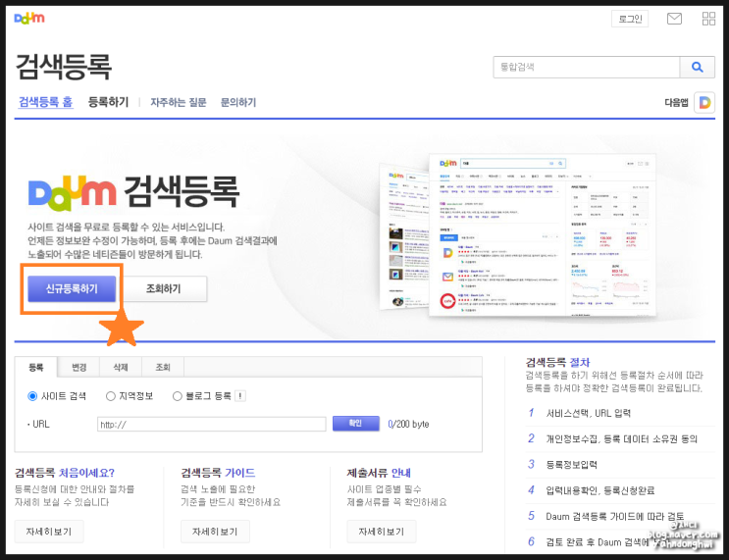Click the 신규등록하기 button
Viewport: 729px width, 560px height.
(72, 288)
